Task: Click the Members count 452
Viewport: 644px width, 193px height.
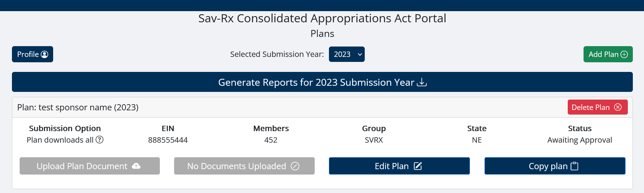Action: [x=271, y=140]
